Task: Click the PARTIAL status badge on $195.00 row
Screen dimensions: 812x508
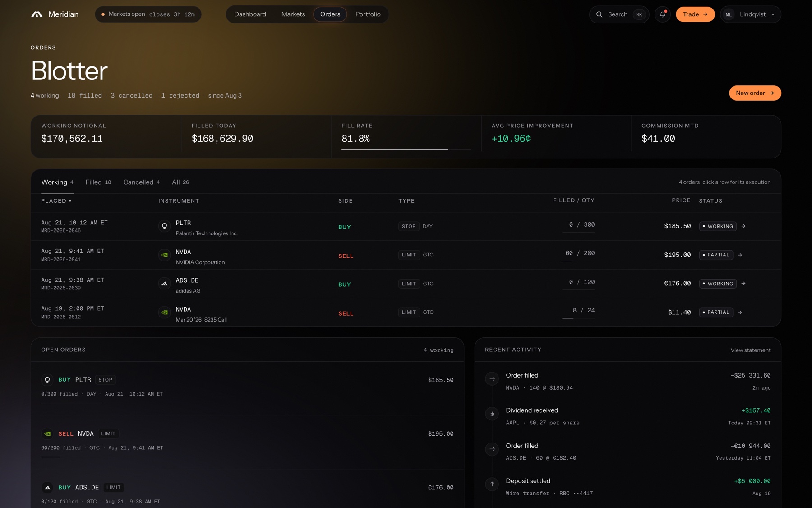Action: pos(716,255)
